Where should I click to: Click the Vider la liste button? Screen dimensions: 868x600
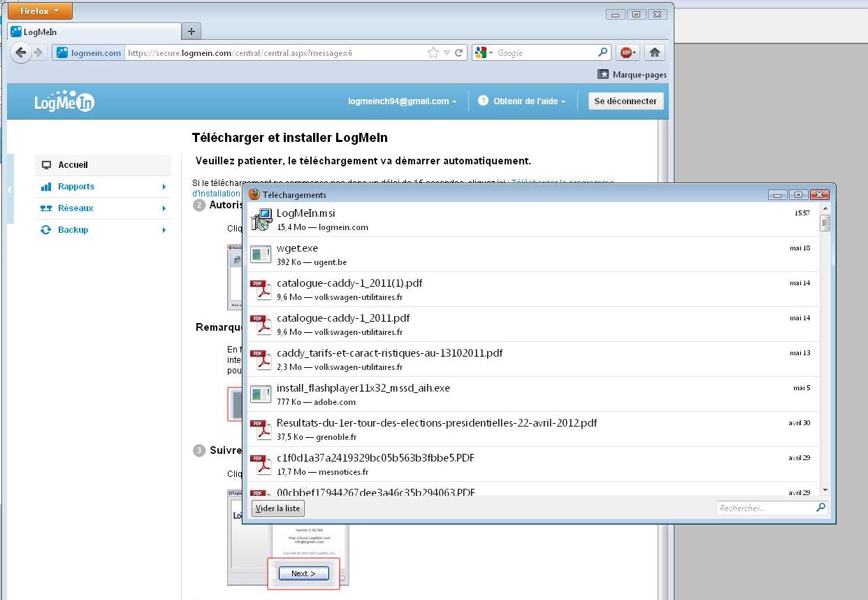(278, 508)
